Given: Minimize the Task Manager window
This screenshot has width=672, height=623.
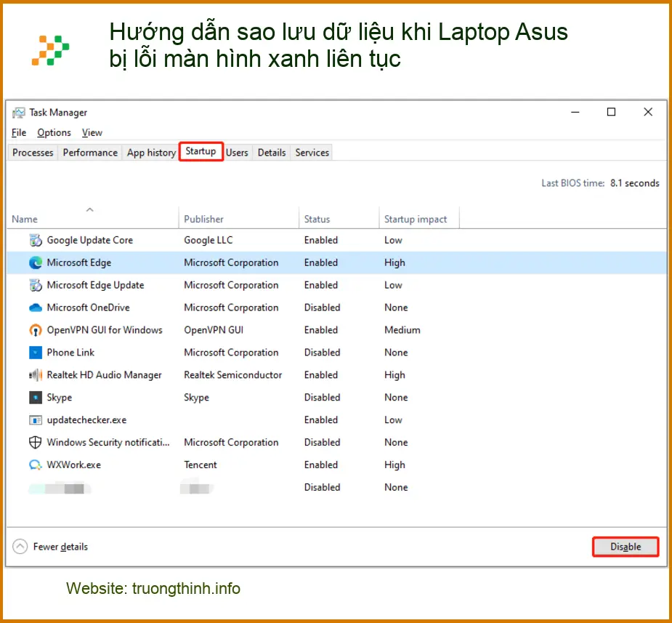Looking at the screenshot, I should pos(575,113).
